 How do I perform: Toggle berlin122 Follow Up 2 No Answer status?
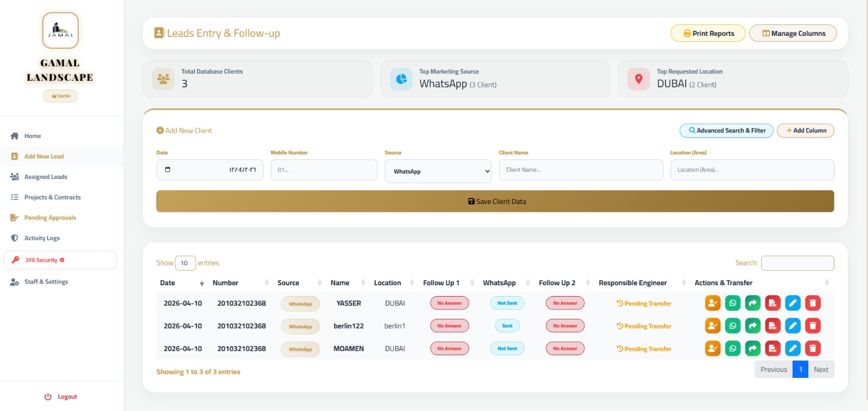[565, 326]
